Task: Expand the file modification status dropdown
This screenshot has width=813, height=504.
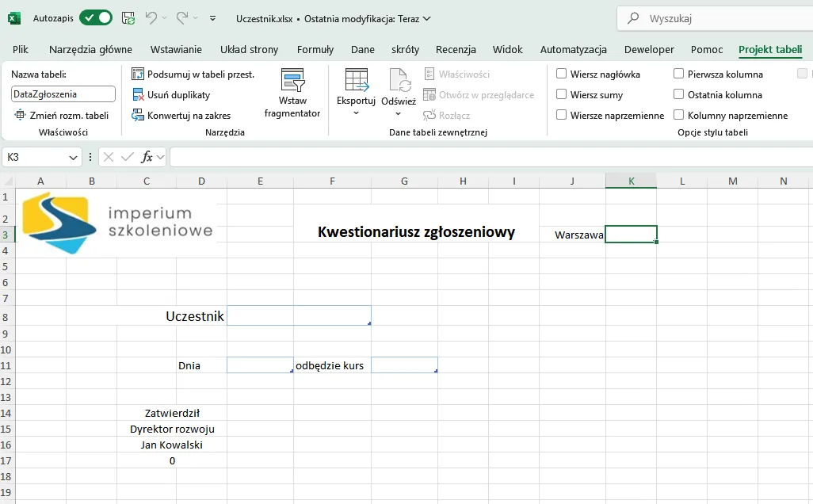Action: click(x=427, y=18)
